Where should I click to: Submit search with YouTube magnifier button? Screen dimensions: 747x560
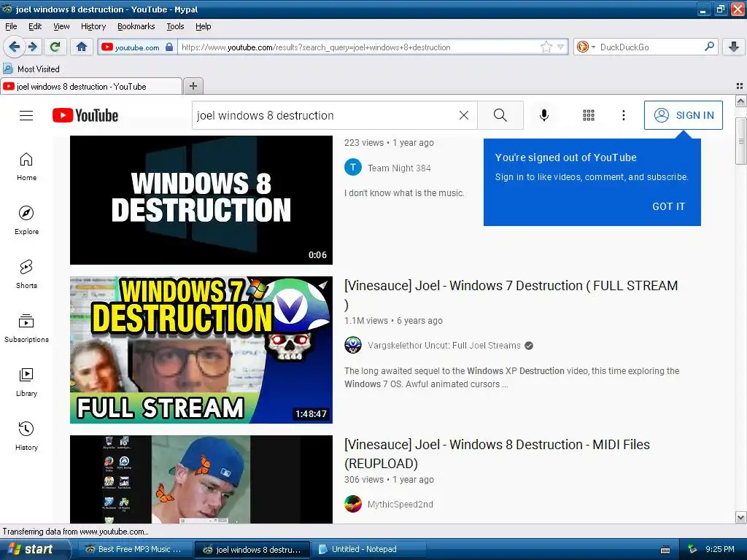tap(500, 115)
